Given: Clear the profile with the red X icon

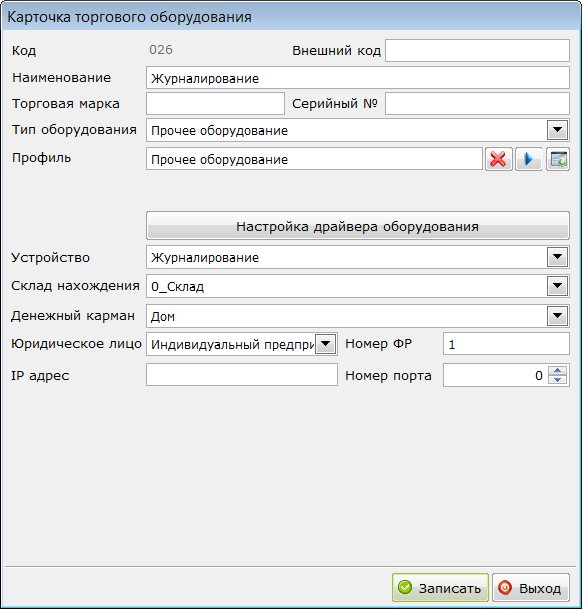Looking at the screenshot, I should coord(498,159).
